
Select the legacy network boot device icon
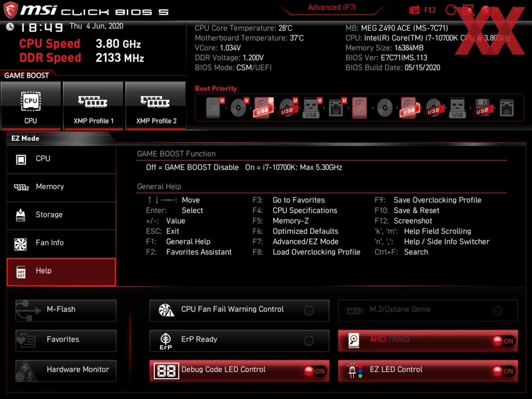pos(507,107)
